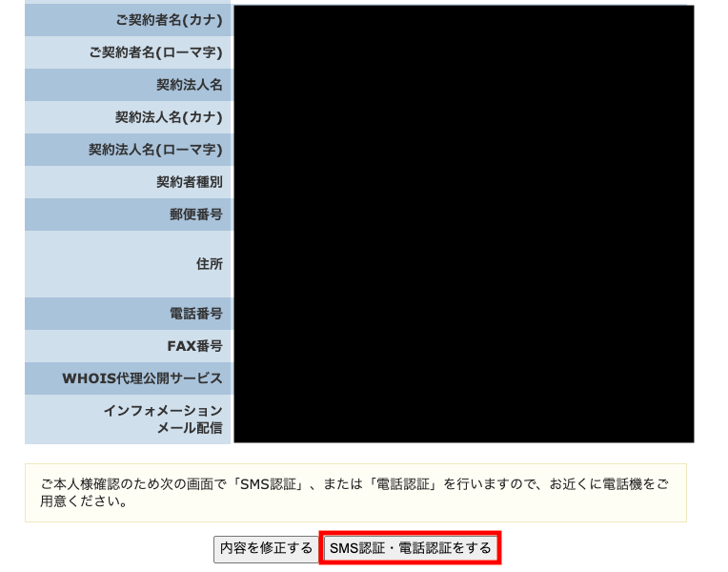The image size is (728, 572).
Task: Select the 契約法人名(ローマ字) row label
Action: click(x=155, y=150)
